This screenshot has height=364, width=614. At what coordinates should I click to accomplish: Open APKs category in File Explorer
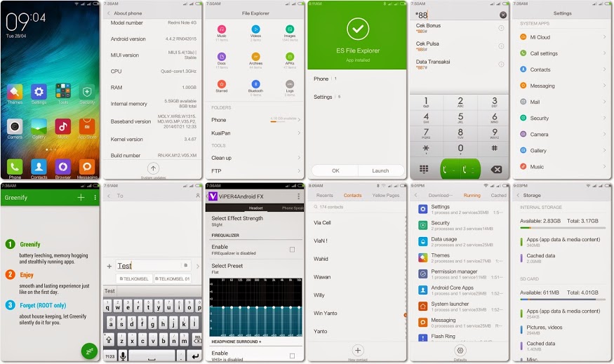290,57
